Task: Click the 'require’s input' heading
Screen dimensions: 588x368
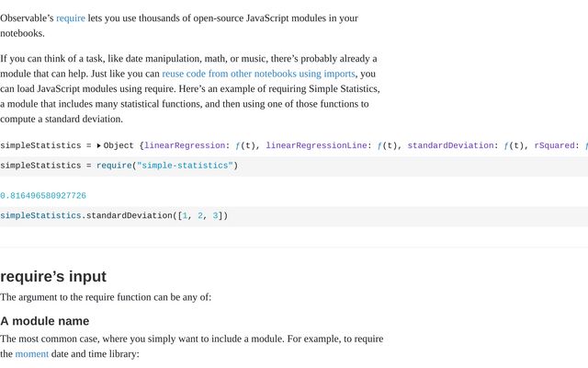Action: coord(53,276)
